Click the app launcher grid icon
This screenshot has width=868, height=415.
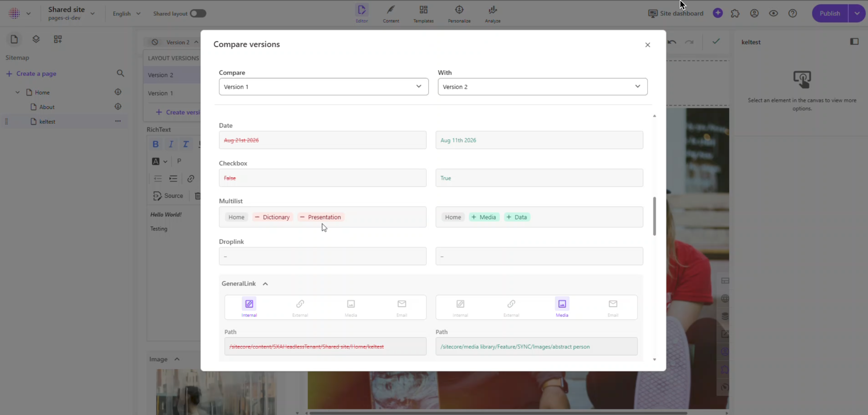[x=14, y=14]
